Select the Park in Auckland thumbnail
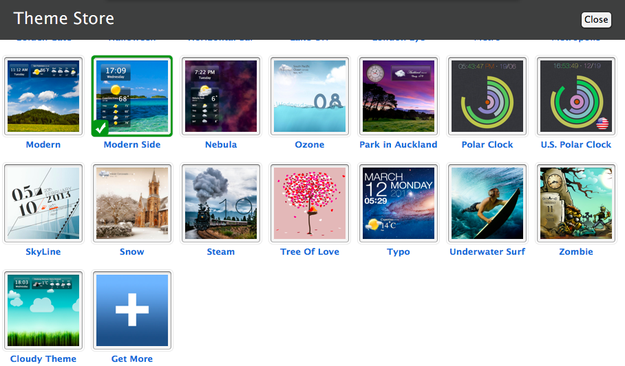The height and width of the screenshot is (366, 625). (x=399, y=96)
